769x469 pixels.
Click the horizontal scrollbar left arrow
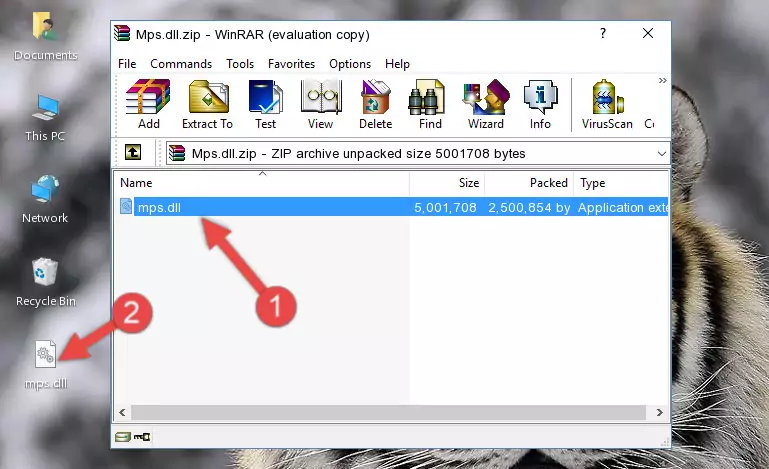pos(123,413)
